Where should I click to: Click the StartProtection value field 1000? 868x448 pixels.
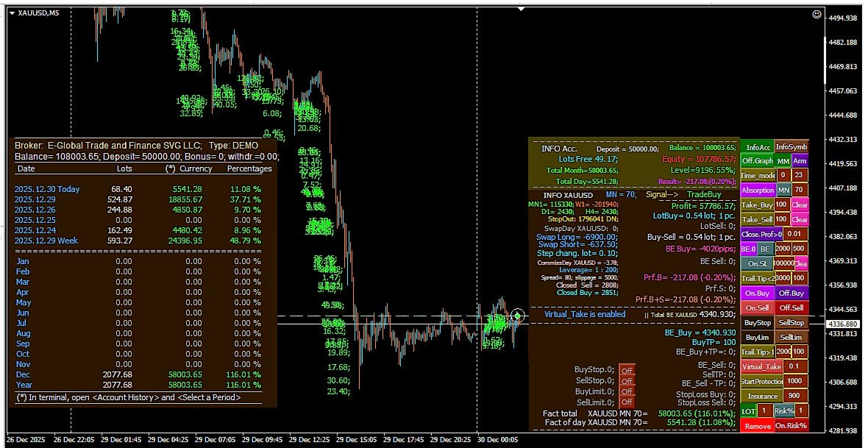794,381
